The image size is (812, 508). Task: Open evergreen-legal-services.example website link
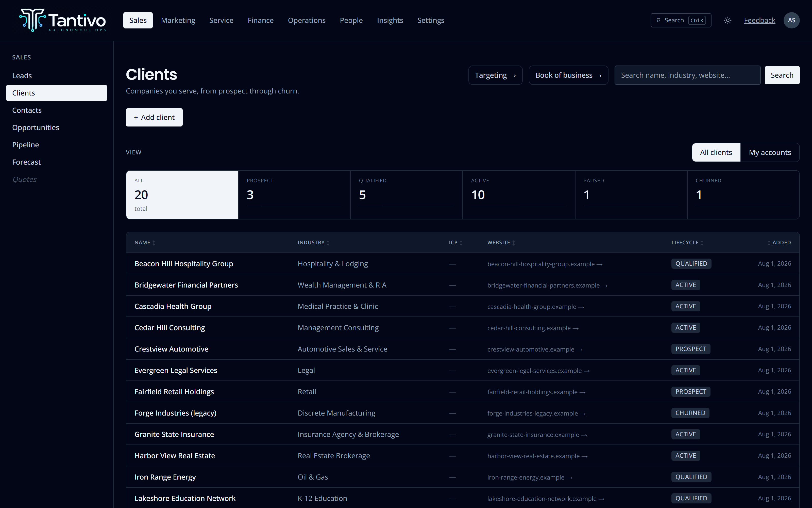click(x=538, y=371)
